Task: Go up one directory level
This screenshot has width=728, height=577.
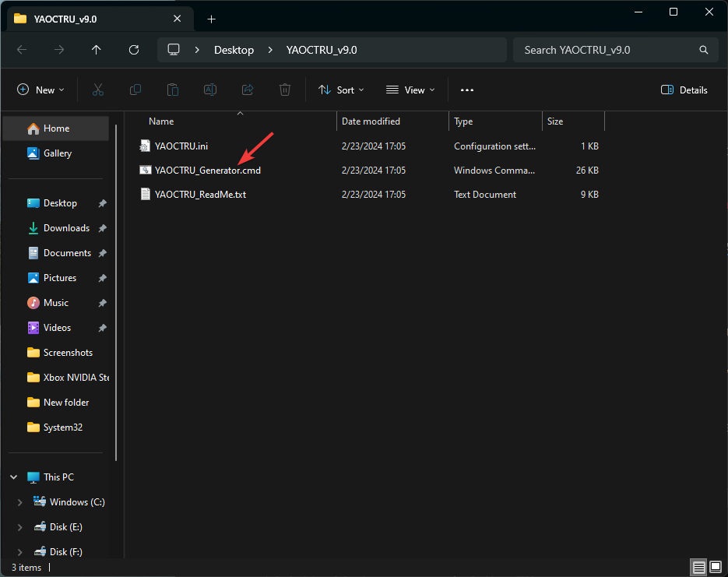Action: (x=97, y=50)
